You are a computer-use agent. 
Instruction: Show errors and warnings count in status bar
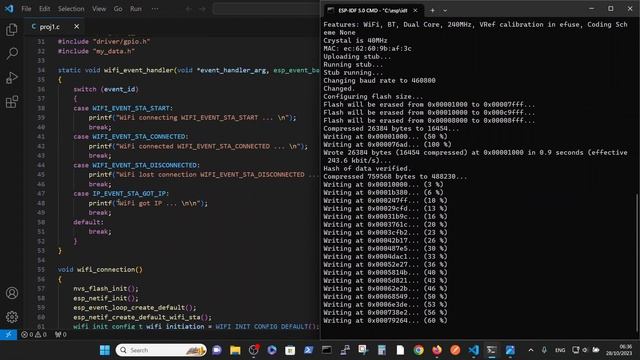click(x=34, y=335)
